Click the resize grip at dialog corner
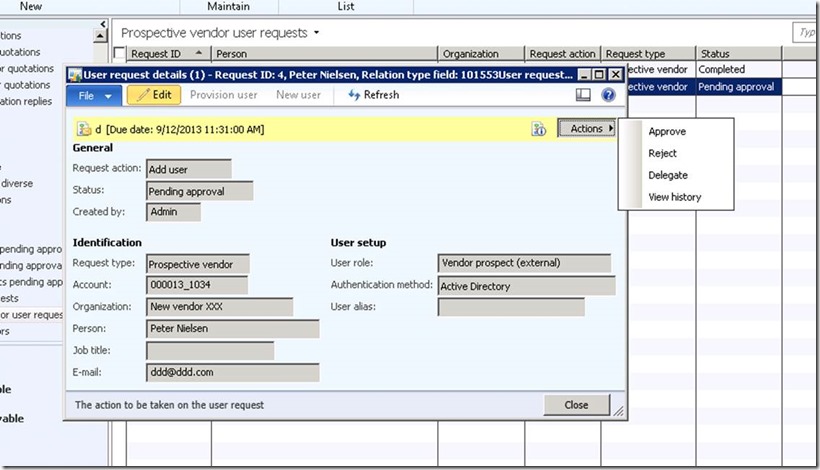 619,412
